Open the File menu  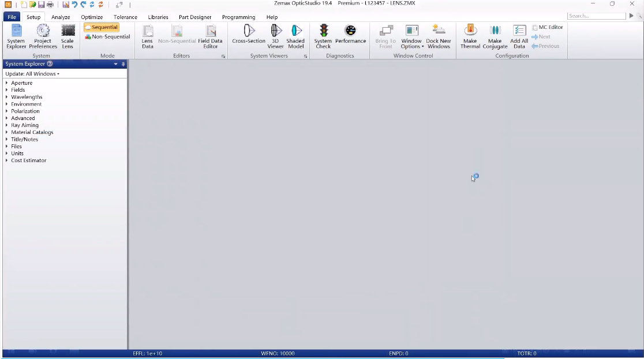pyautogui.click(x=12, y=17)
